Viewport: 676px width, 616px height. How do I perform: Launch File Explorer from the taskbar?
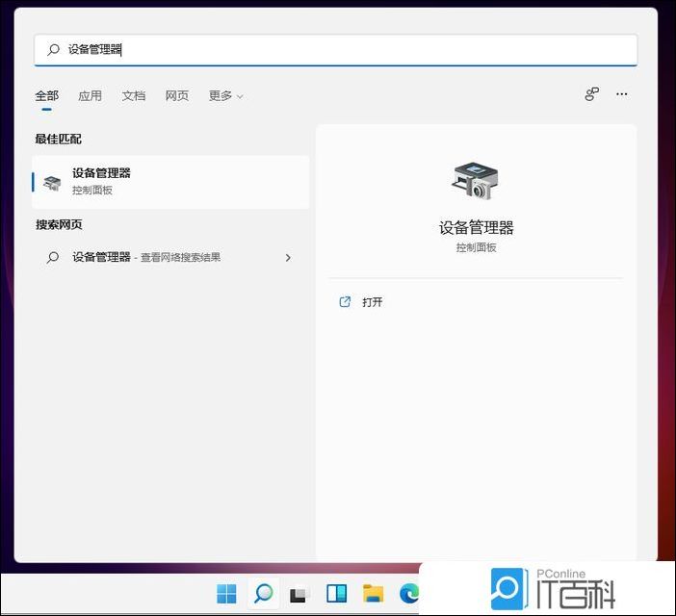coord(373,594)
